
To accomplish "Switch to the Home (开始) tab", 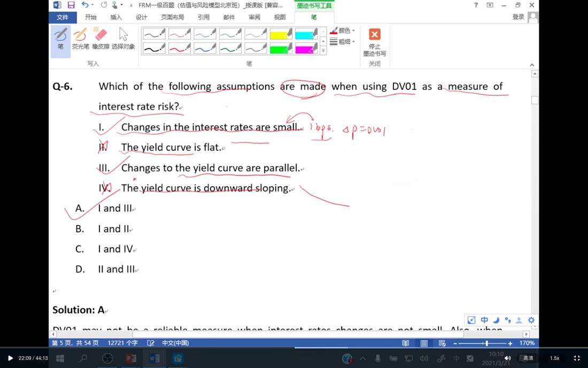I will click(x=91, y=17).
